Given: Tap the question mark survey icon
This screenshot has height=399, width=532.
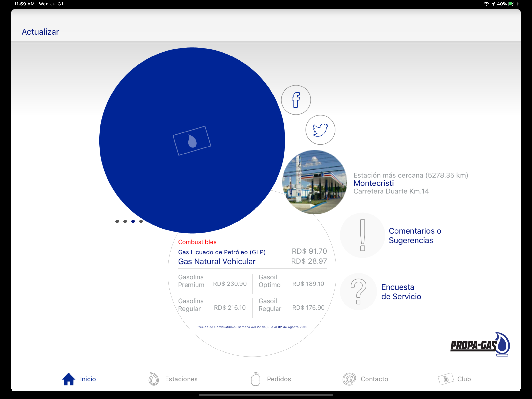Looking at the screenshot, I should tap(358, 291).
